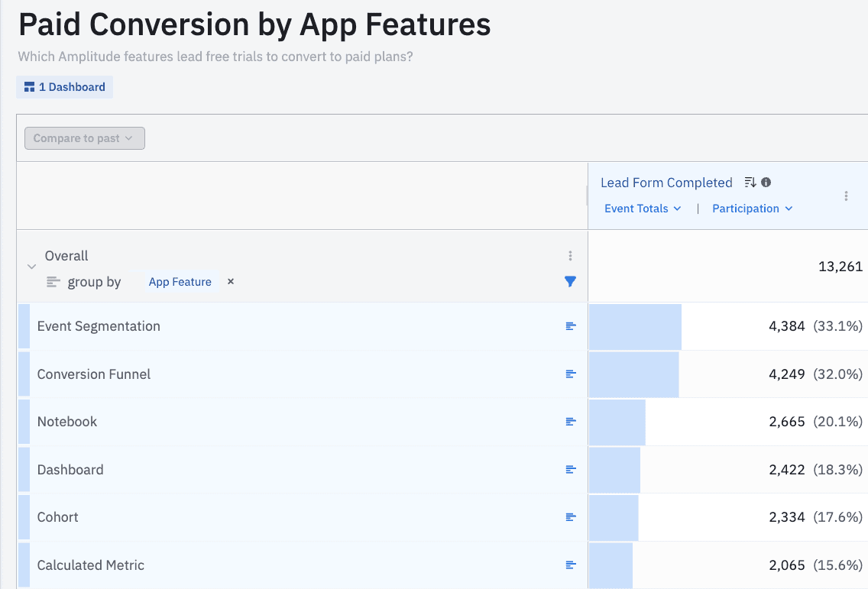Image resolution: width=868 pixels, height=589 pixels.
Task: Click the blue filter funnel icon
Action: click(570, 281)
